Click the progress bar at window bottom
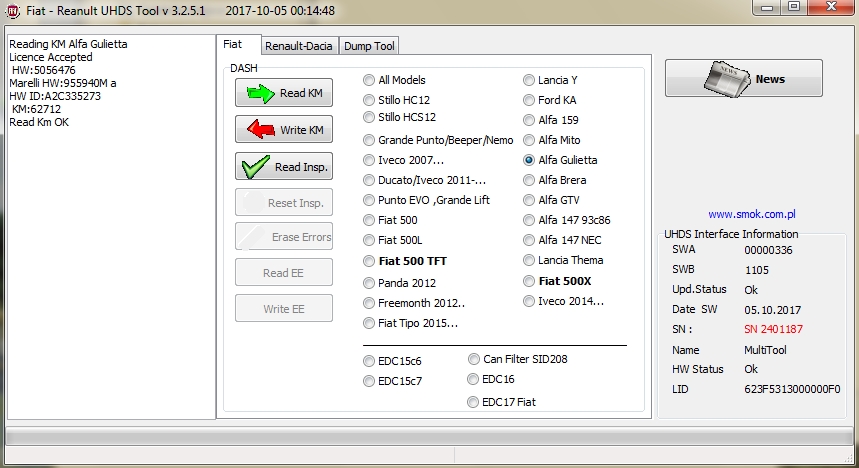859x468 pixels. (429, 436)
